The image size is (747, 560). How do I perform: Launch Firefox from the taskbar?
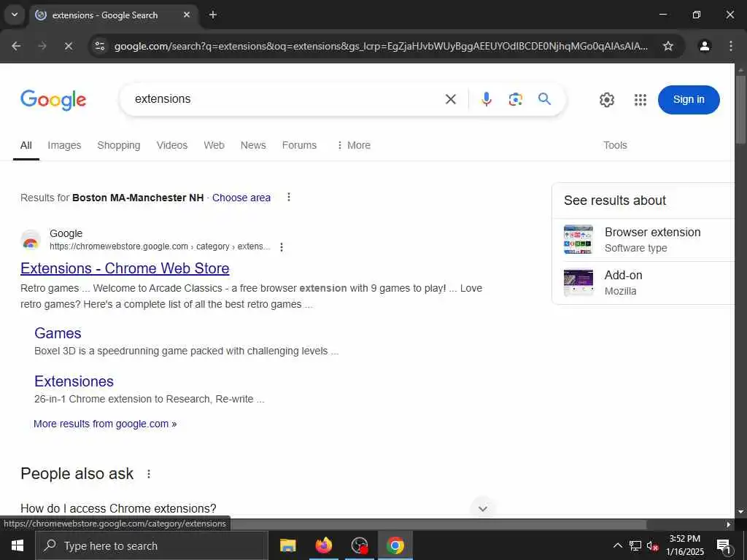pos(323,545)
